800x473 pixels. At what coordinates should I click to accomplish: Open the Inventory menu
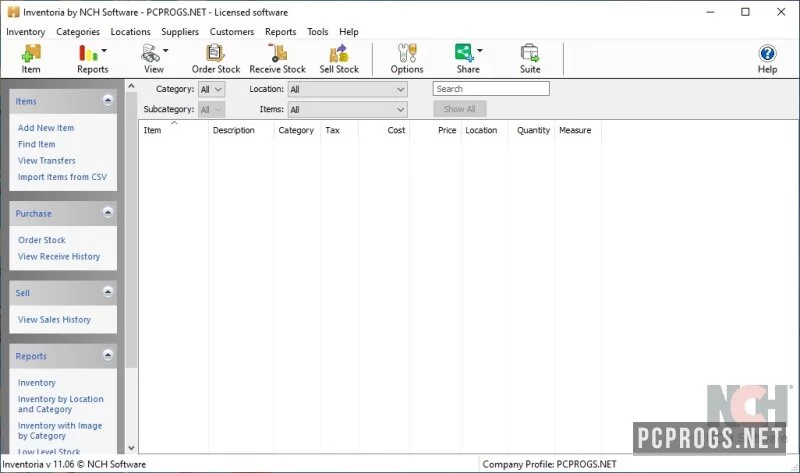pyautogui.click(x=26, y=32)
